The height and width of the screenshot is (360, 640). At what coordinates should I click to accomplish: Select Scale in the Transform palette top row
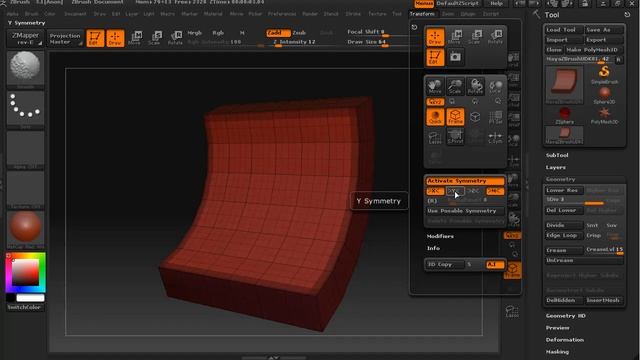coord(475,37)
